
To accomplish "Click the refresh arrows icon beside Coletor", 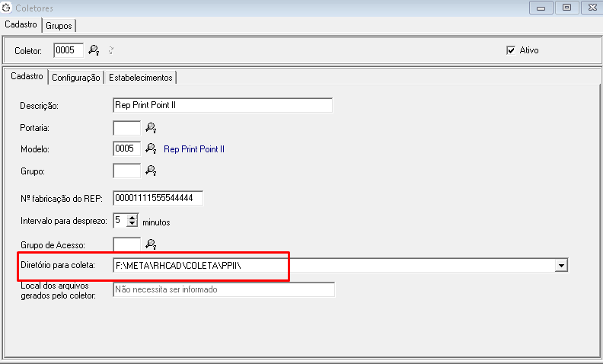I will (111, 50).
